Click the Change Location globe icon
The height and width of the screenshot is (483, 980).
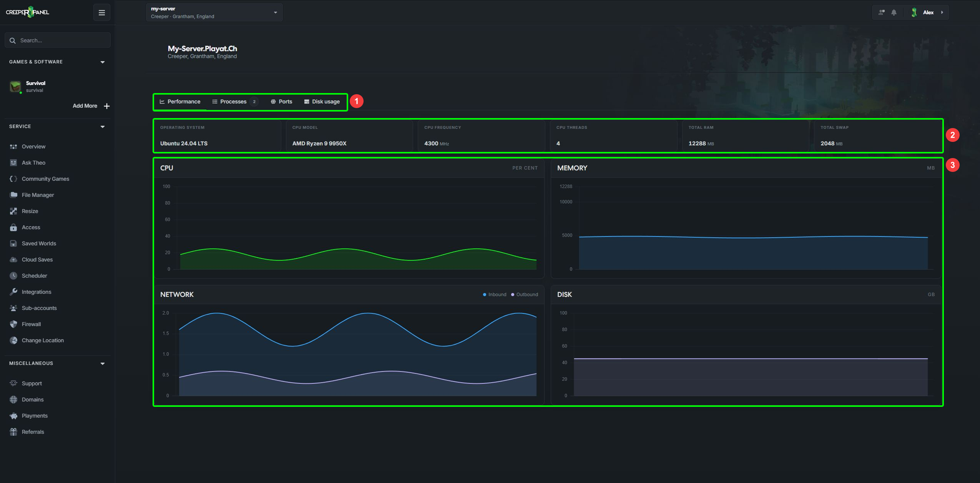13,340
